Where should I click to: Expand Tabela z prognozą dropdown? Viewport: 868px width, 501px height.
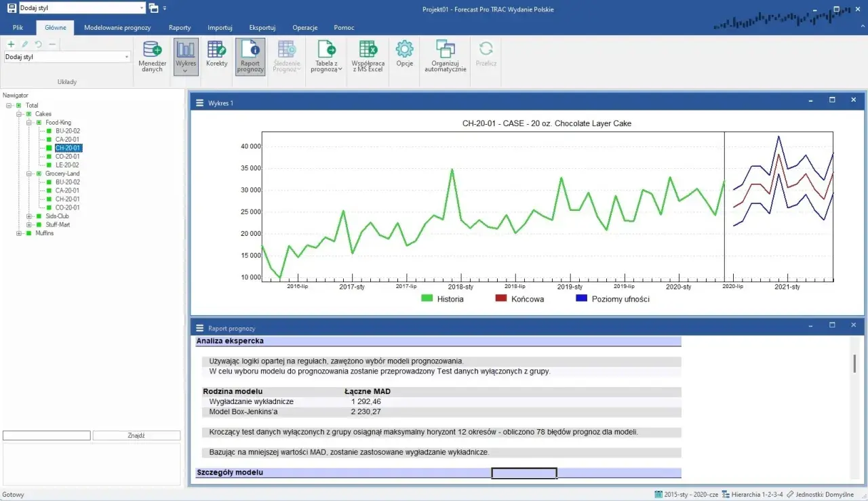(340, 69)
